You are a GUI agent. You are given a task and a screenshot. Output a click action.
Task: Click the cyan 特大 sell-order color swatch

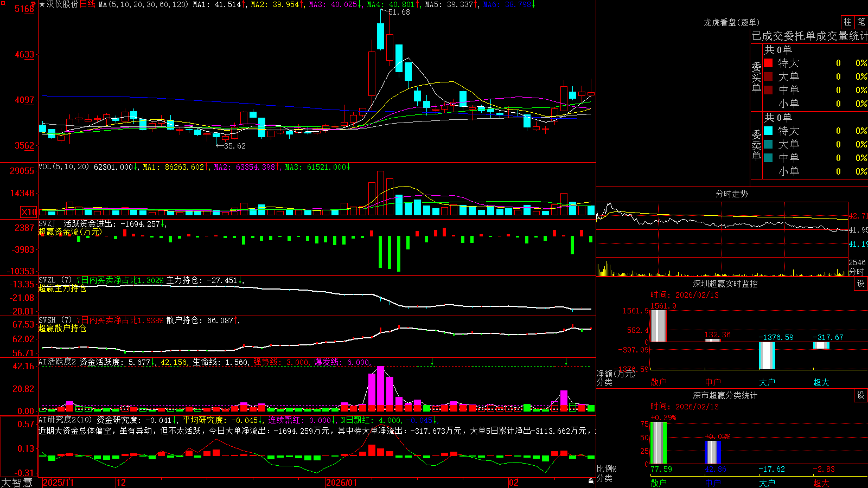pos(768,131)
